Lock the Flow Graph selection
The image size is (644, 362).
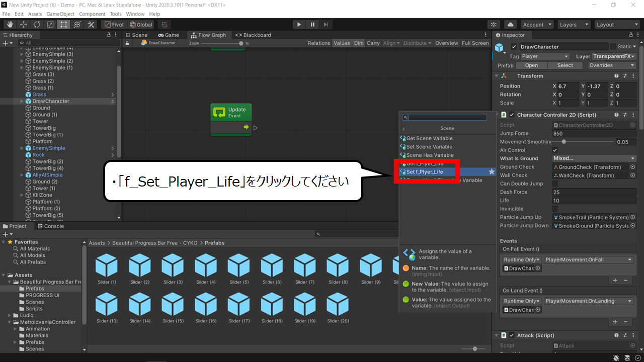point(127,43)
